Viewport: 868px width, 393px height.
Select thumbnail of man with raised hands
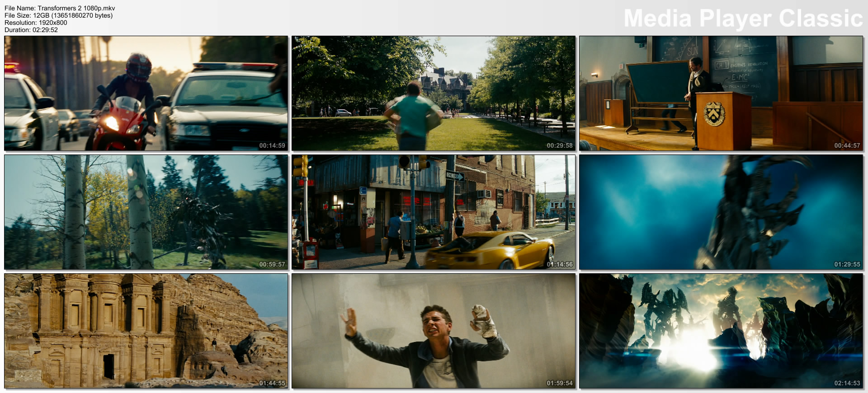[434, 331]
